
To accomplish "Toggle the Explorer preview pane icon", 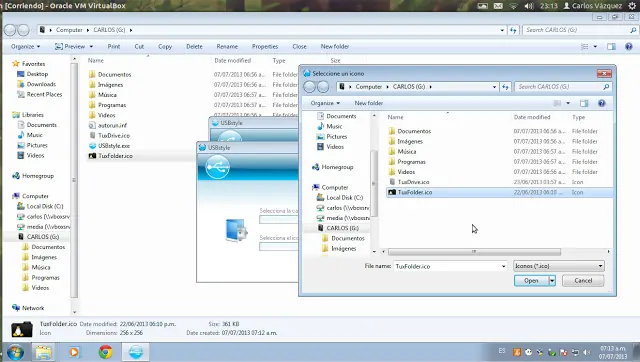I will (611, 47).
